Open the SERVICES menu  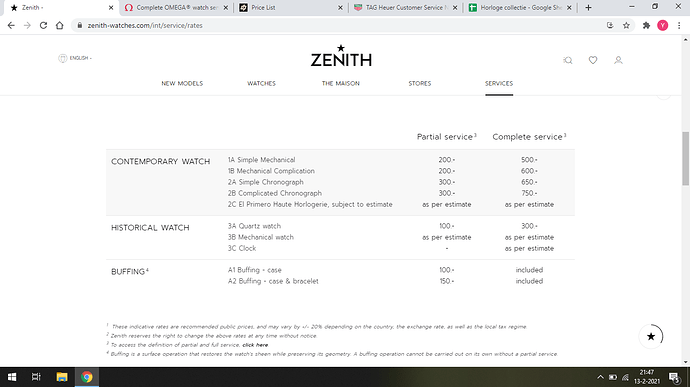pyautogui.click(x=499, y=83)
